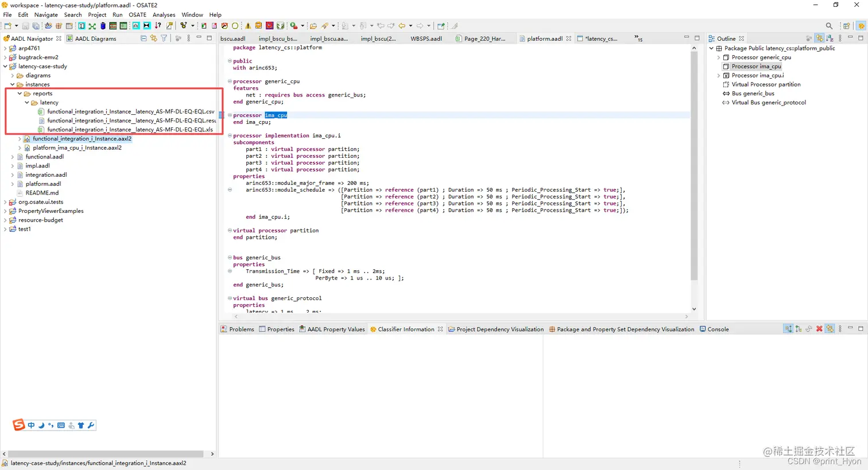Click the editor vertical scrollbar
The image size is (868, 470).
[x=694, y=165]
